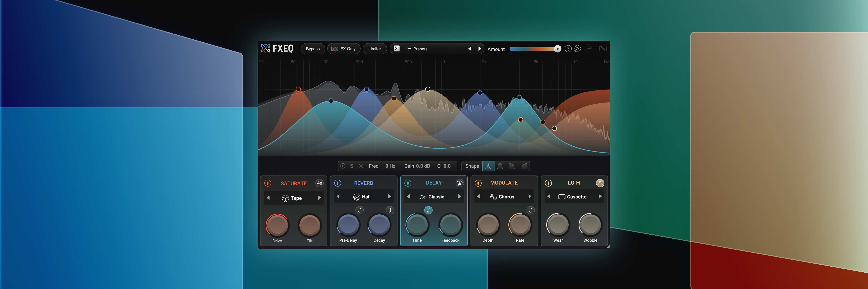Select the high-cut shape icon
The image size is (868, 289).
[x=512, y=166]
